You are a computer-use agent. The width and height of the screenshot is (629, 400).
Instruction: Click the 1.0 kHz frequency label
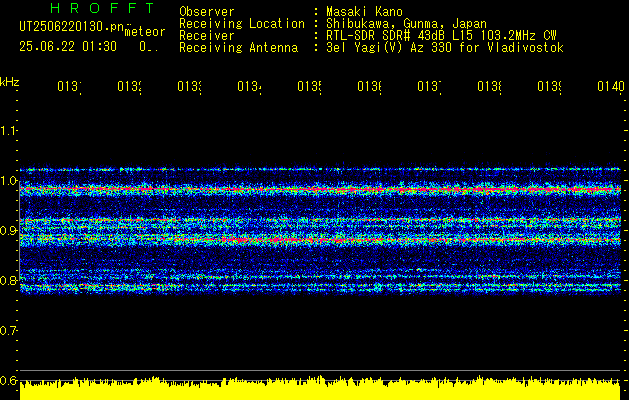coord(8,181)
